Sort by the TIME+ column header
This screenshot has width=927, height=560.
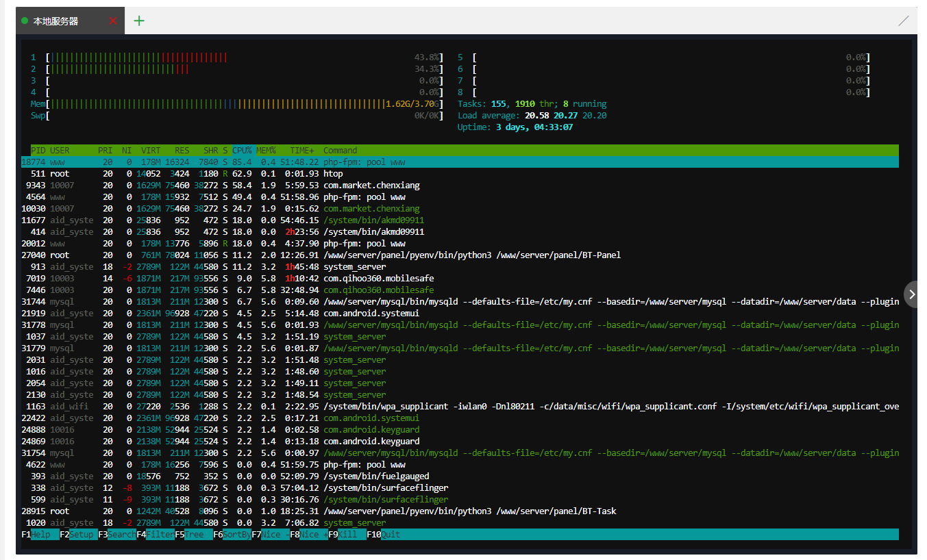coord(302,150)
